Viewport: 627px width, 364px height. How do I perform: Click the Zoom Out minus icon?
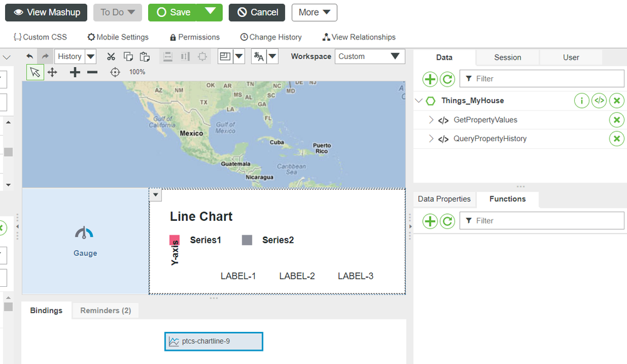[92, 72]
